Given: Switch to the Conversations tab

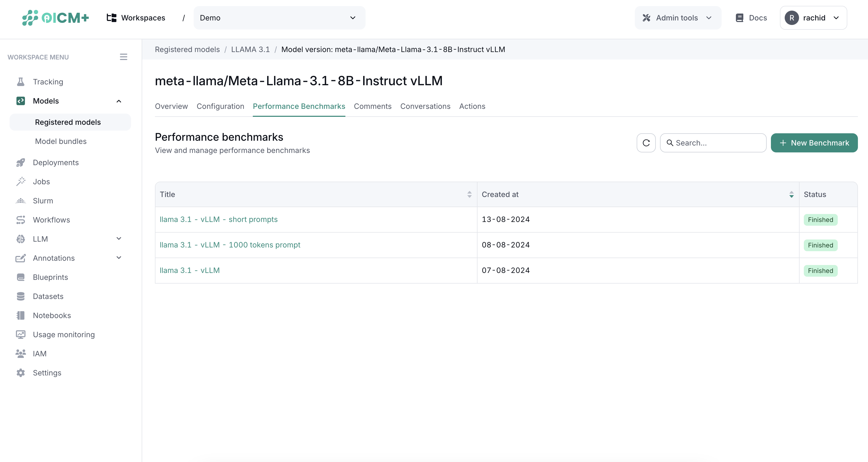Looking at the screenshot, I should [x=425, y=106].
